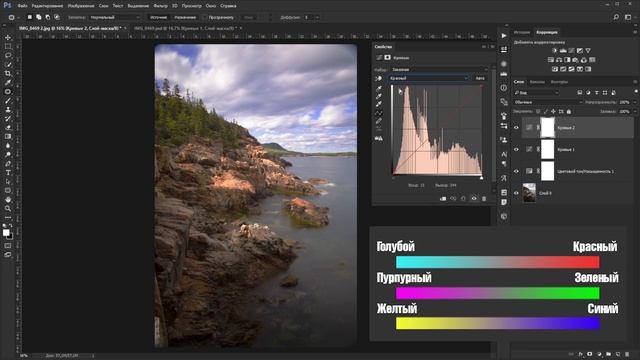Open the Заливка fill dropdown
This screenshot has height=360, width=640.
click(635, 111)
